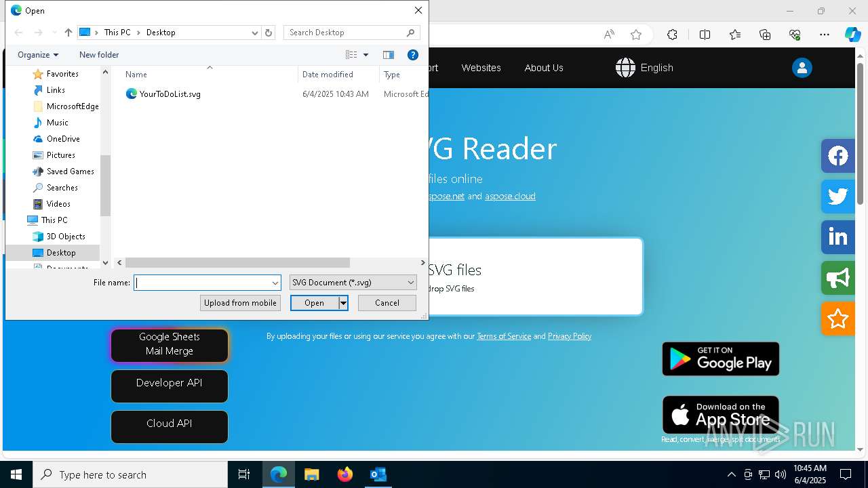This screenshot has width=868, height=488.
Task: Open Google Sheets Mail Merge button
Action: [x=170, y=346]
